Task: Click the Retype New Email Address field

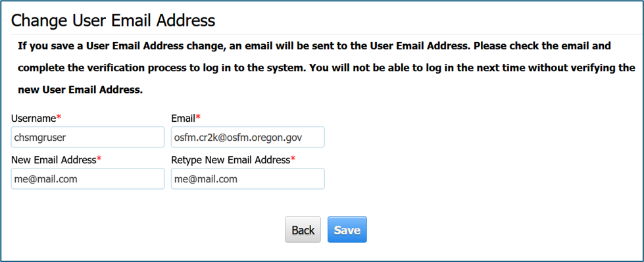Action: [x=247, y=178]
